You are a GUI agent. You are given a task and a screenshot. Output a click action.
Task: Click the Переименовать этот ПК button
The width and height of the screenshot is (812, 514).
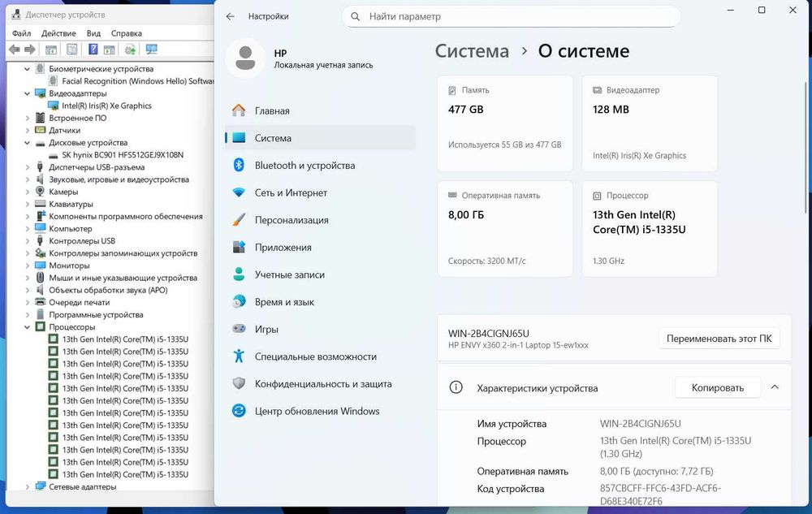pyautogui.click(x=719, y=339)
